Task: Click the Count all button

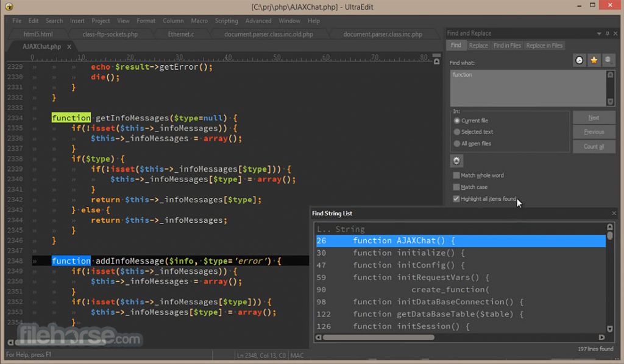Action: tap(594, 147)
